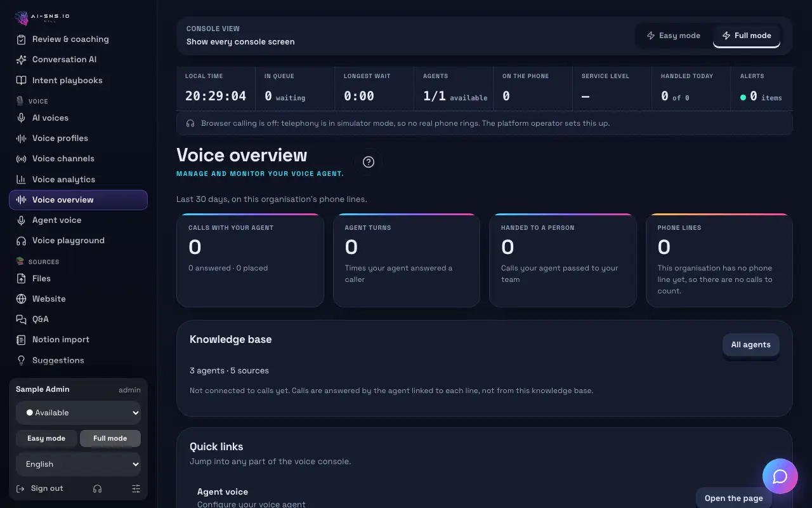Click the Agents 1/1 available value

click(455, 97)
